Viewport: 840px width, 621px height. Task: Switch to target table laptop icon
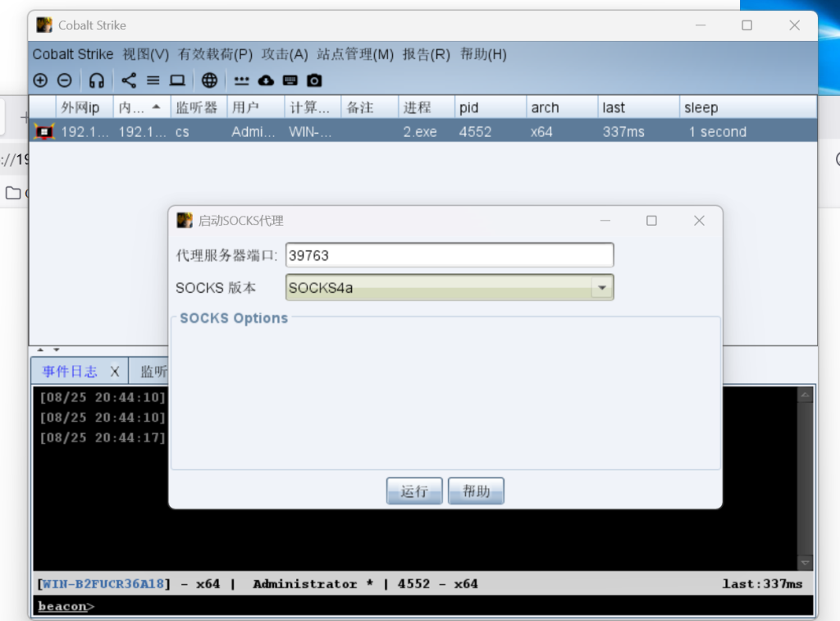(x=177, y=80)
